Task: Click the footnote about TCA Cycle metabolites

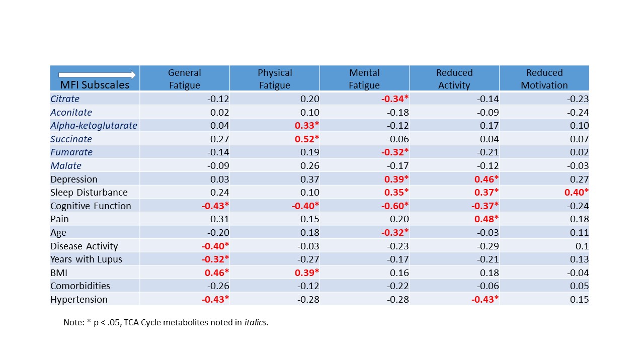Action: [x=166, y=322]
